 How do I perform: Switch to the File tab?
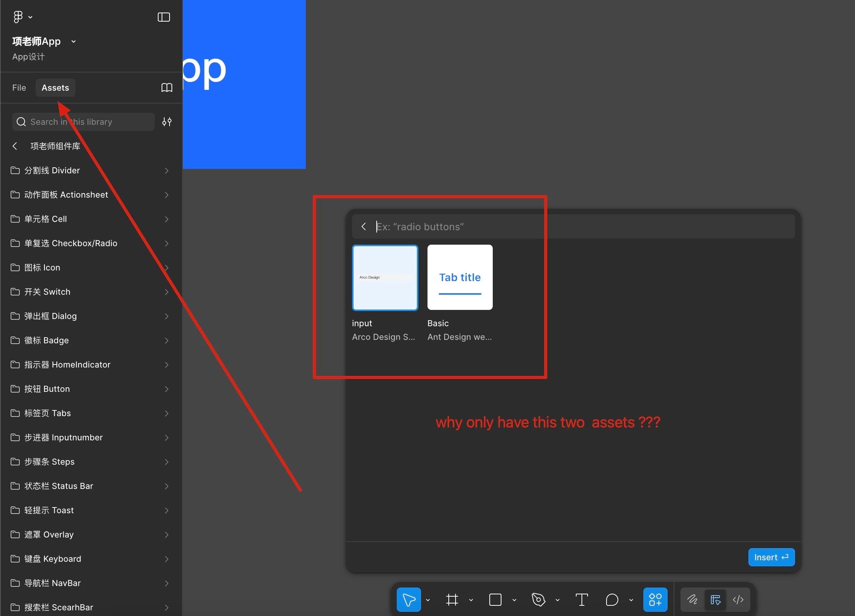[19, 88]
